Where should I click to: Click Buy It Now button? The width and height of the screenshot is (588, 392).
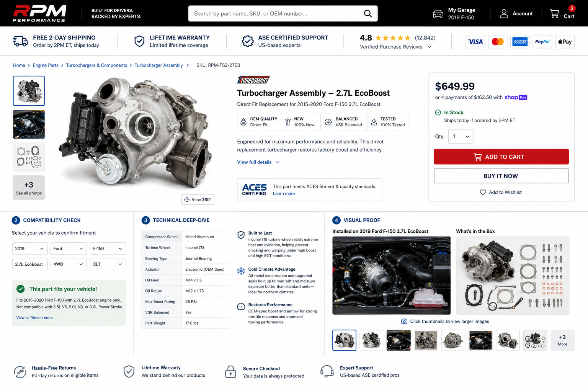[x=501, y=176]
